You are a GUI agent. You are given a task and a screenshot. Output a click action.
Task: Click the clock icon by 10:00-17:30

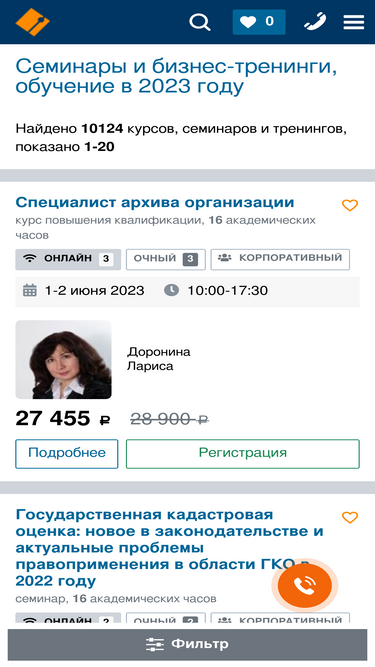click(x=171, y=291)
